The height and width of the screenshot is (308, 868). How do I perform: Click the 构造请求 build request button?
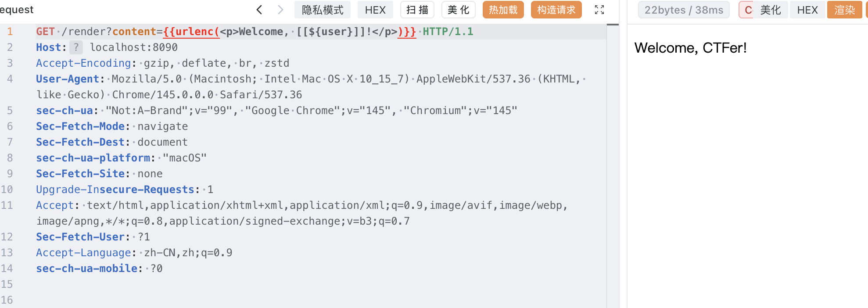click(x=556, y=10)
